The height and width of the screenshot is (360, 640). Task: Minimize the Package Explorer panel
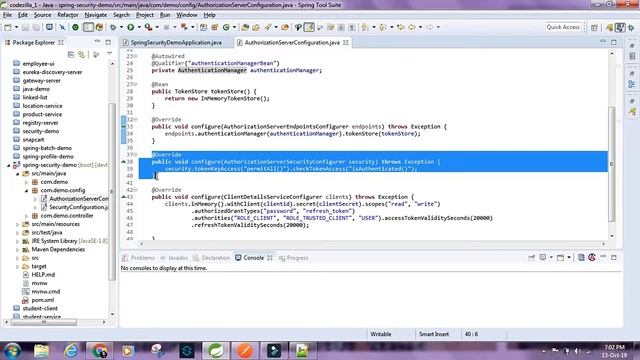tap(97, 42)
